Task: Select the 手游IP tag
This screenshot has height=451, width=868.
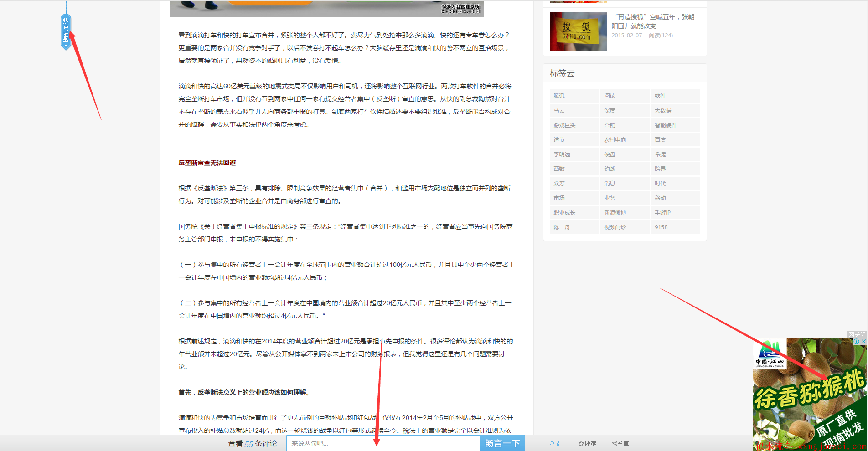Action: point(676,212)
